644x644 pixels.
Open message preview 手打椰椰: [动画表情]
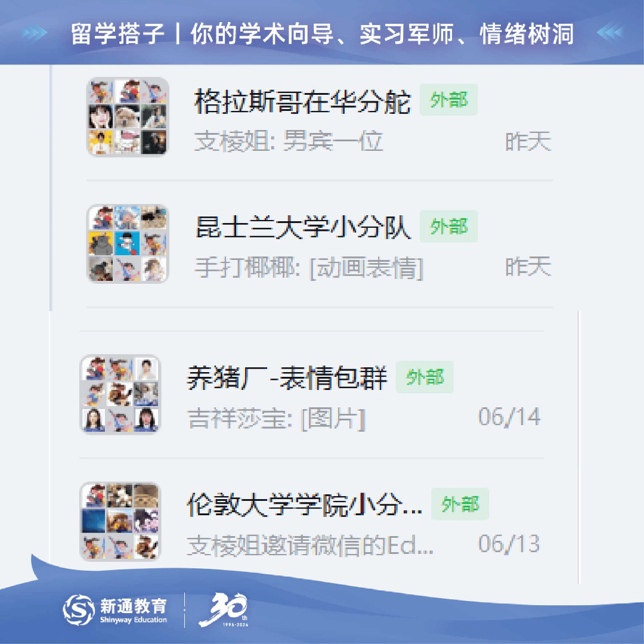309,268
